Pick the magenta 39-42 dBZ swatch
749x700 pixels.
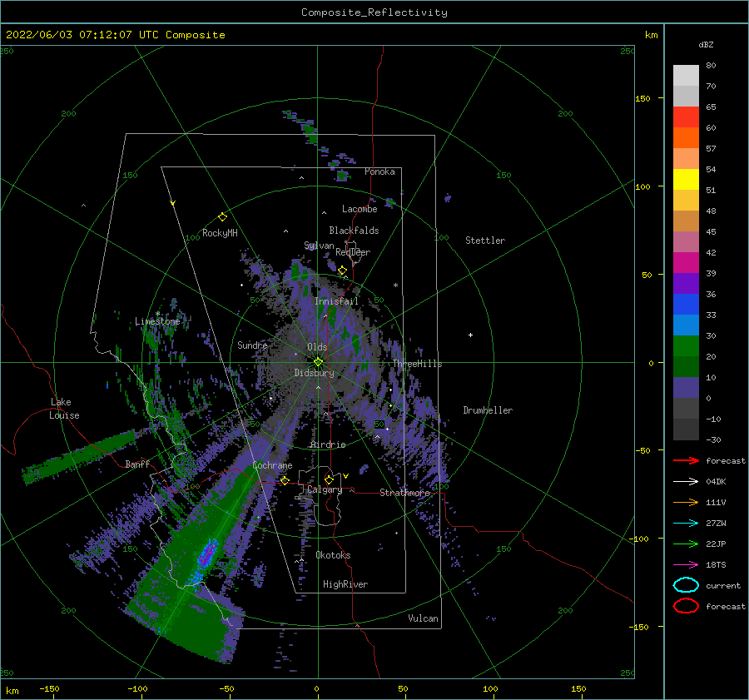tap(686, 263)
